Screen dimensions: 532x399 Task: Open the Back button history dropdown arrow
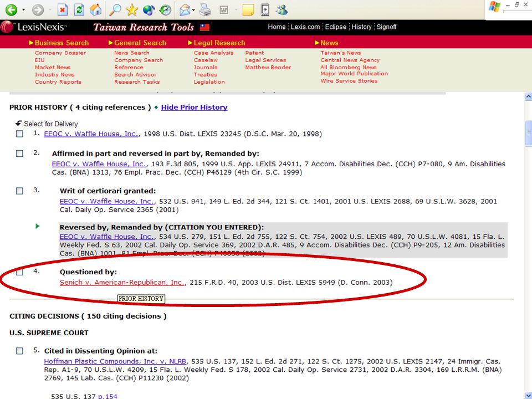click(23, 10)
